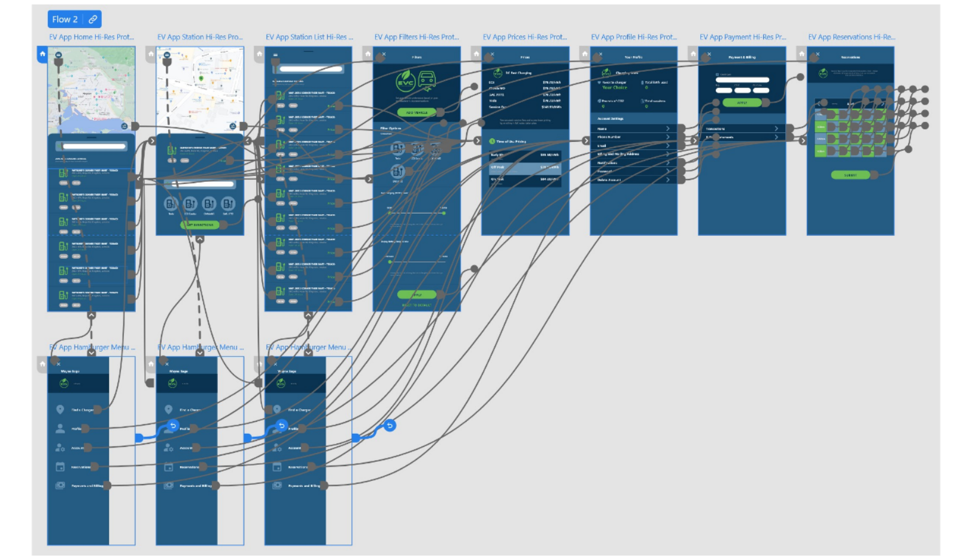
Task: Click the blue home icon on Home artboard
Action: [x=42, y=54]
